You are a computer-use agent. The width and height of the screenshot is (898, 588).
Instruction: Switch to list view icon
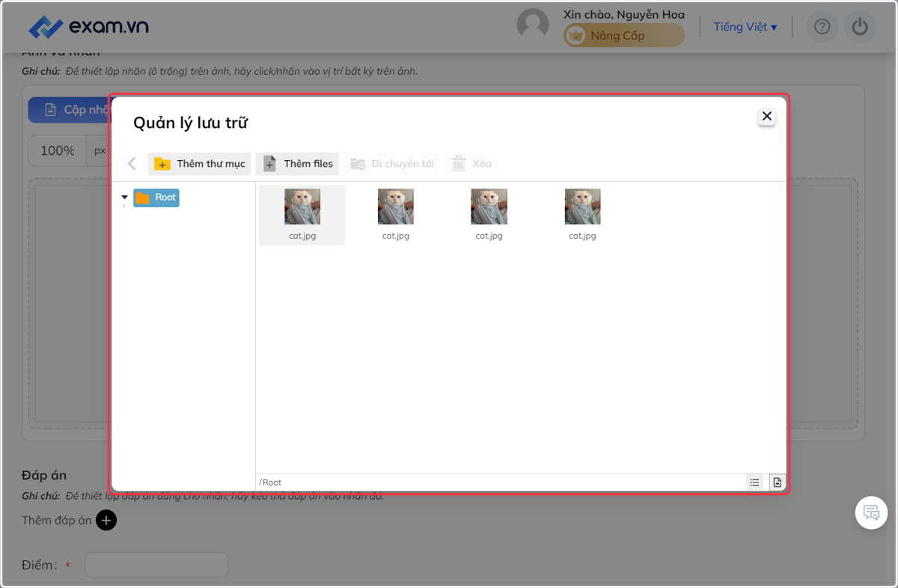tap(754, 483)
